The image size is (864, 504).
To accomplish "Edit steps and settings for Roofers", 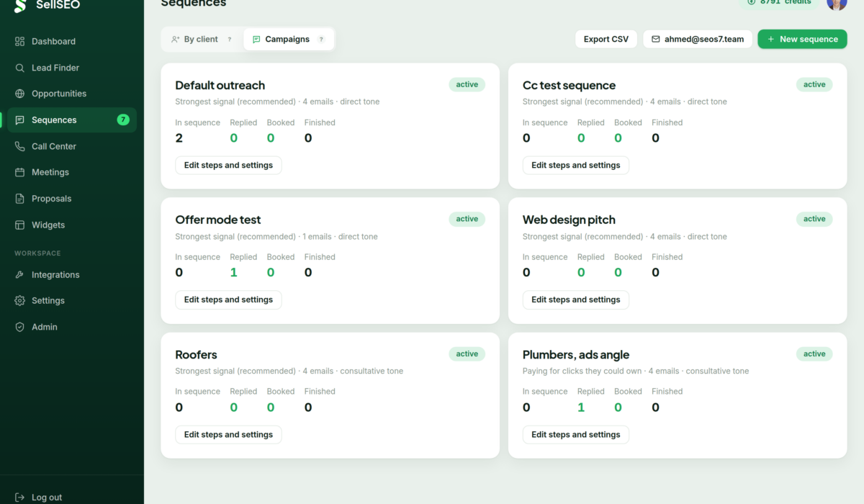I will coord(228,435).
